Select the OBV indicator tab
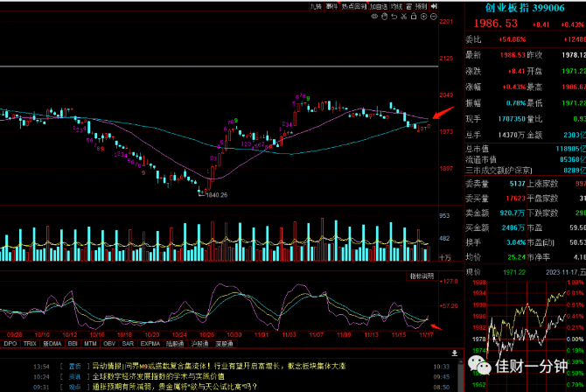586x392 pixels. 109,343
